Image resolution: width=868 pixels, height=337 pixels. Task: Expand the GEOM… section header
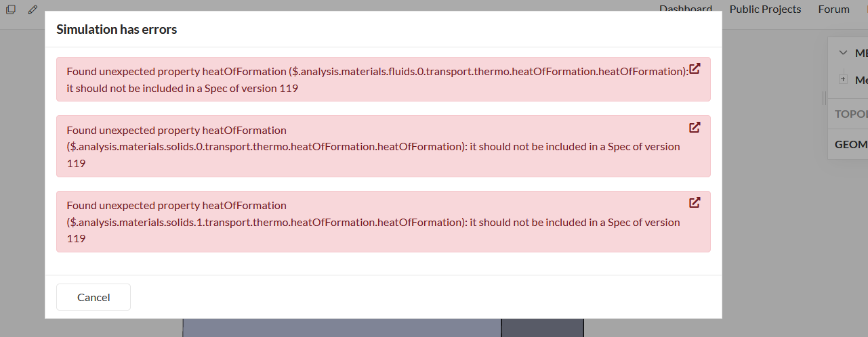tap(851, 144)
